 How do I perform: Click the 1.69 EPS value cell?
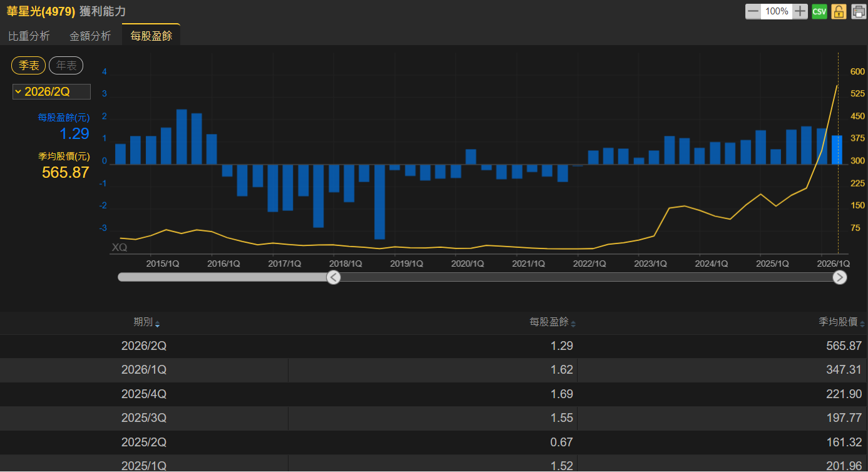562,394
